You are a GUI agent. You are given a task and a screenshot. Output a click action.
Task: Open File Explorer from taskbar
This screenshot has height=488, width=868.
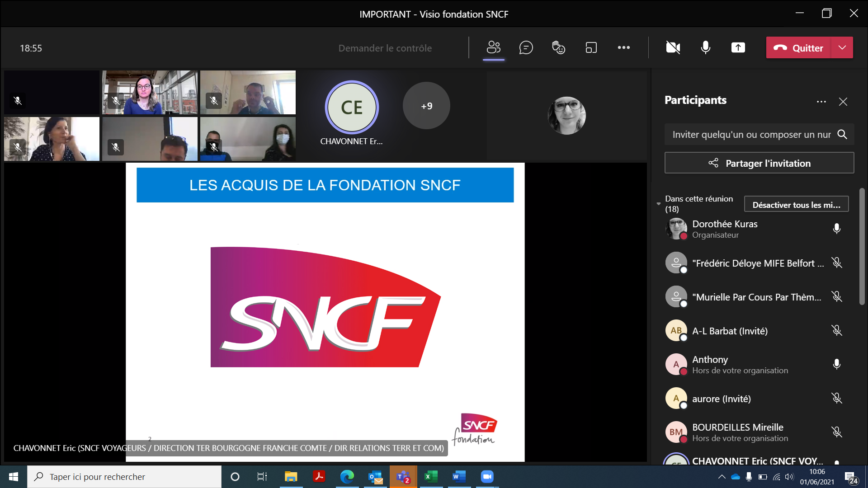click(291, 477)
